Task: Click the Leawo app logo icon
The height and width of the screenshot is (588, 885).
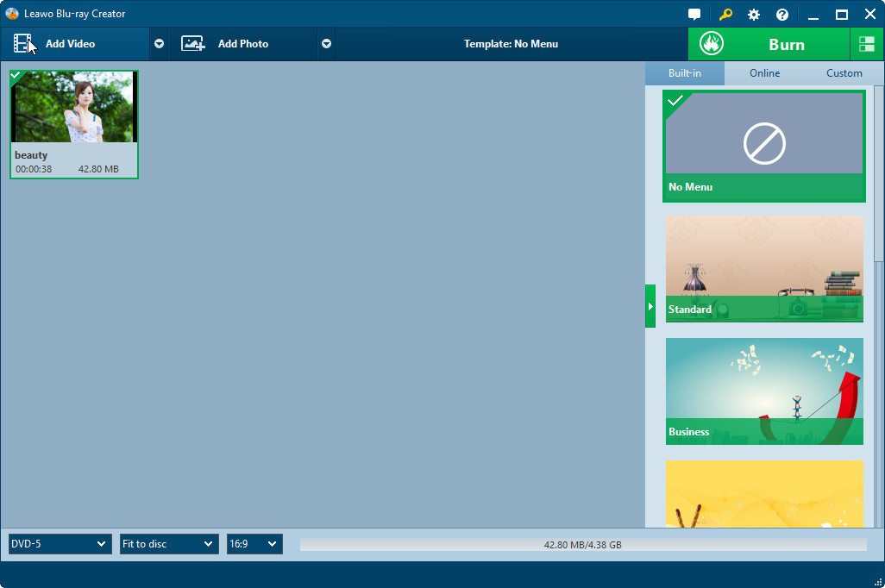Action: click(x=12, y=14)
